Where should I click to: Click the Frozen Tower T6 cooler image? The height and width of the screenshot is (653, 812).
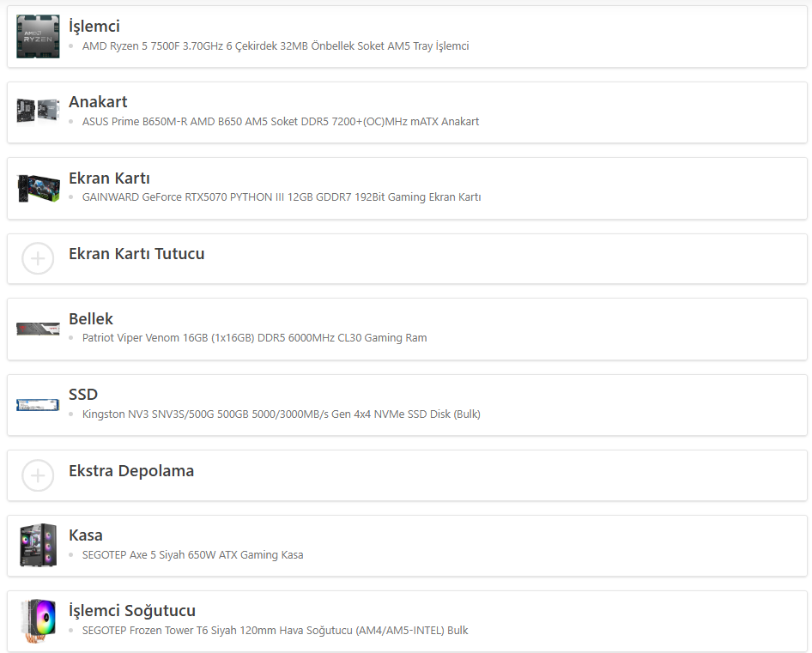(x=38, y=620)
